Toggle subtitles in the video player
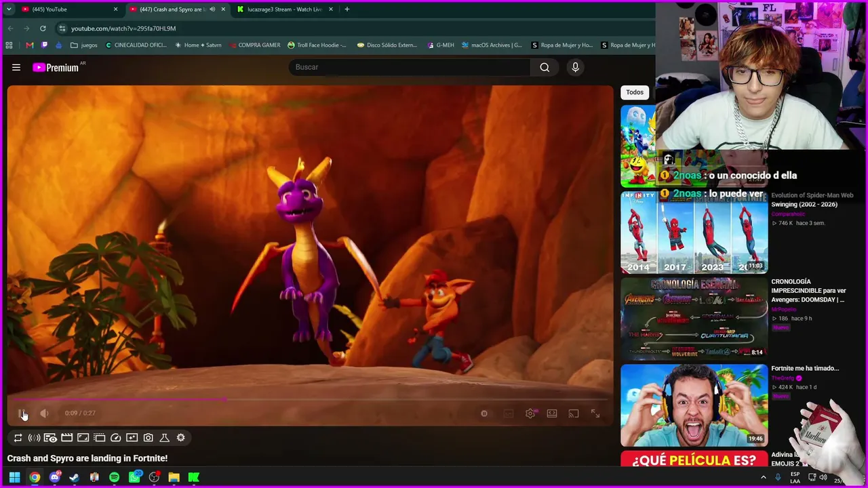The width and height of the screenshot is (868, 488). (509, 413)
